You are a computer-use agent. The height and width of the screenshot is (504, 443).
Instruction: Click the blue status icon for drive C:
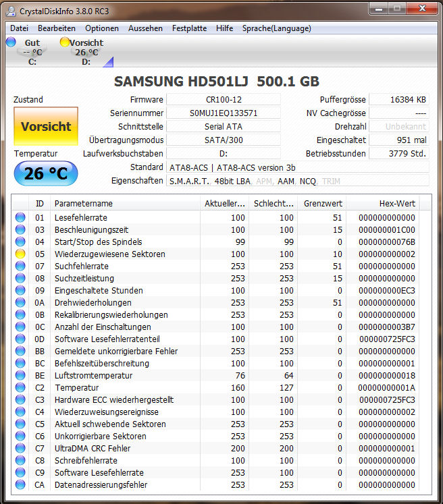[x=11, y=42]
